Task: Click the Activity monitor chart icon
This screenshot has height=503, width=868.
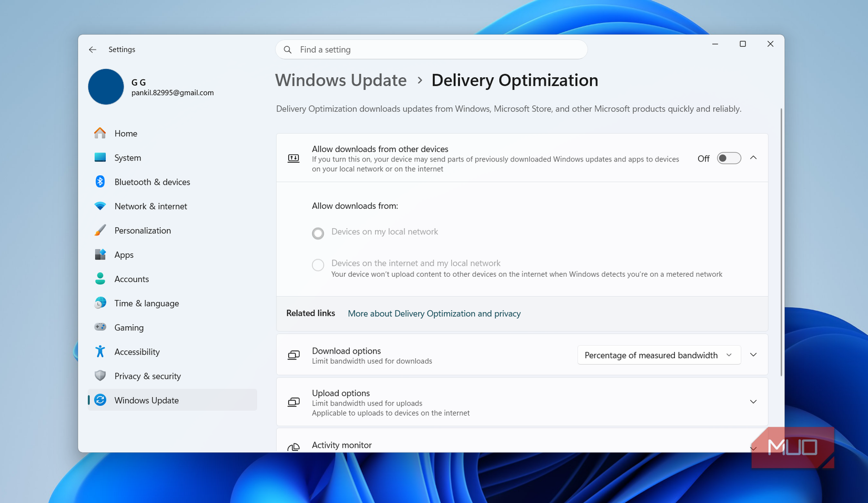Action: 294,447
